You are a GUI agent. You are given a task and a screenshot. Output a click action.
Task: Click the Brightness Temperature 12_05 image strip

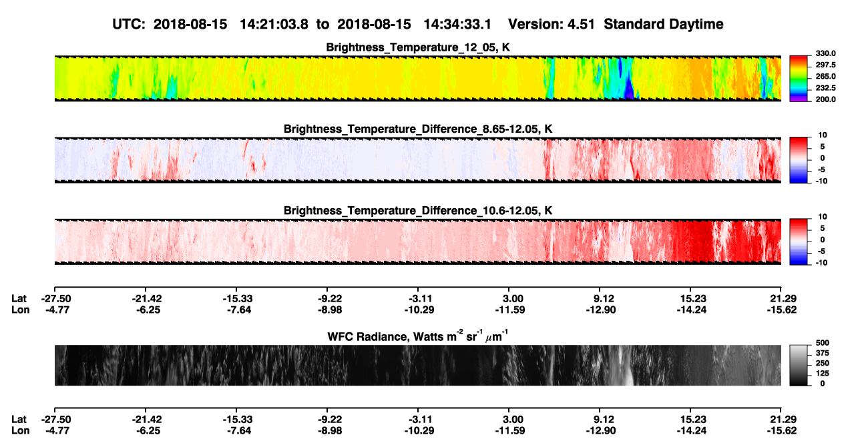coord(417,78)
